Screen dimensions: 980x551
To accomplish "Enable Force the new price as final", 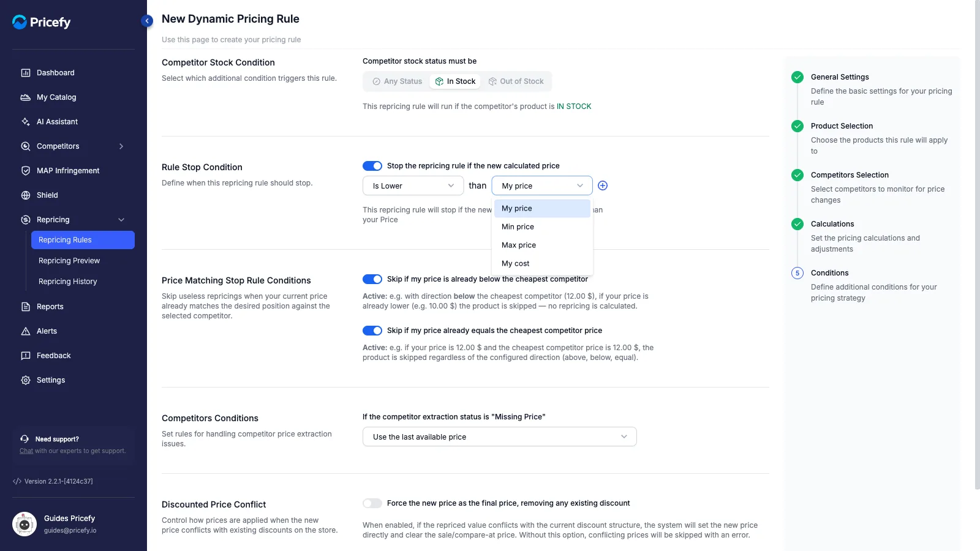I will coord(372,503).
